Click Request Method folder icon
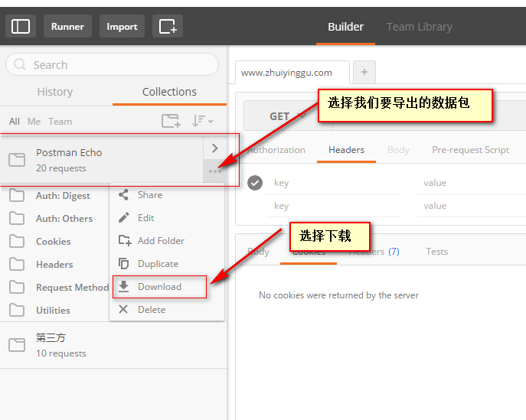 (17, 287)
